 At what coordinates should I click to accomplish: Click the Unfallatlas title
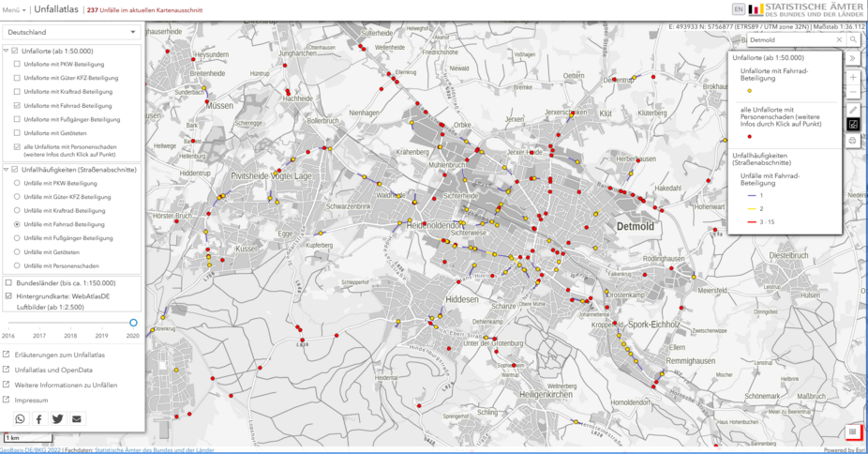click(x=56, y=9)
